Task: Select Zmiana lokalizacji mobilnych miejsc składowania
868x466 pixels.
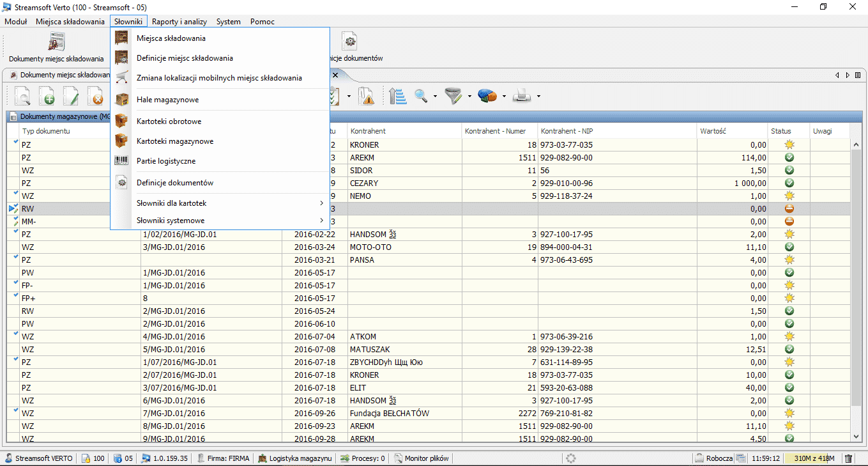Action: click(x=220, y=78)
